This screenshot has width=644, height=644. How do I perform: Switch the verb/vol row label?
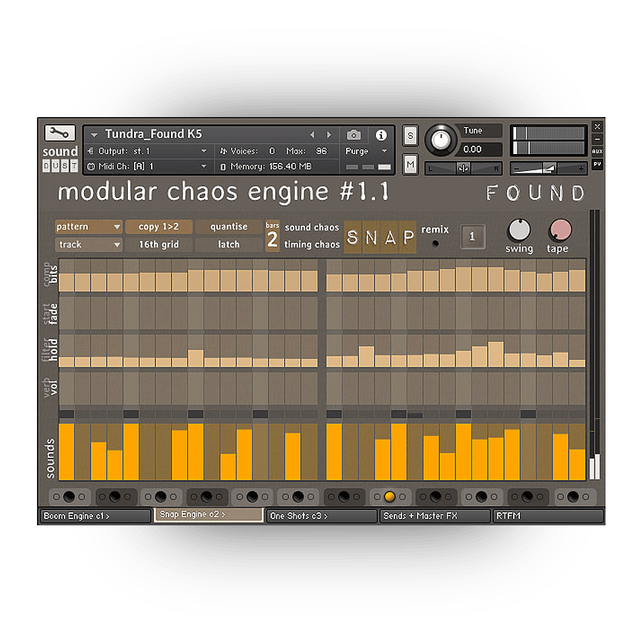[x=51, y=387]
